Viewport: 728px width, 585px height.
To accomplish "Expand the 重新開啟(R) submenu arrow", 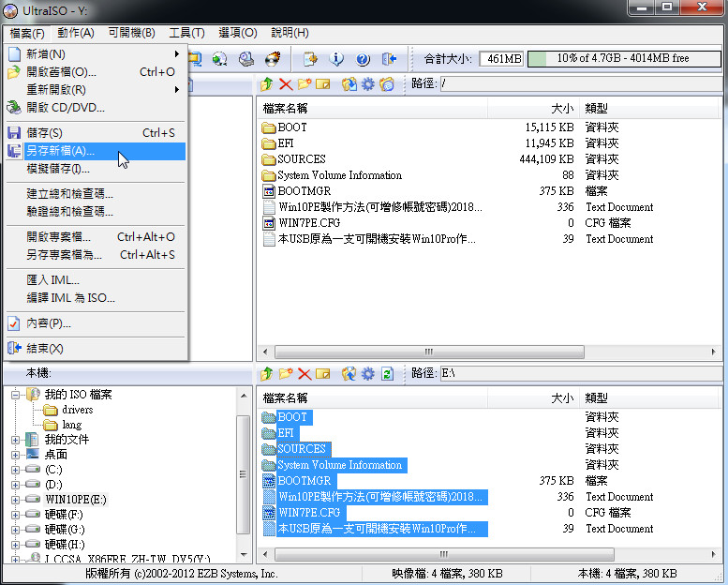I will point(177,90).
